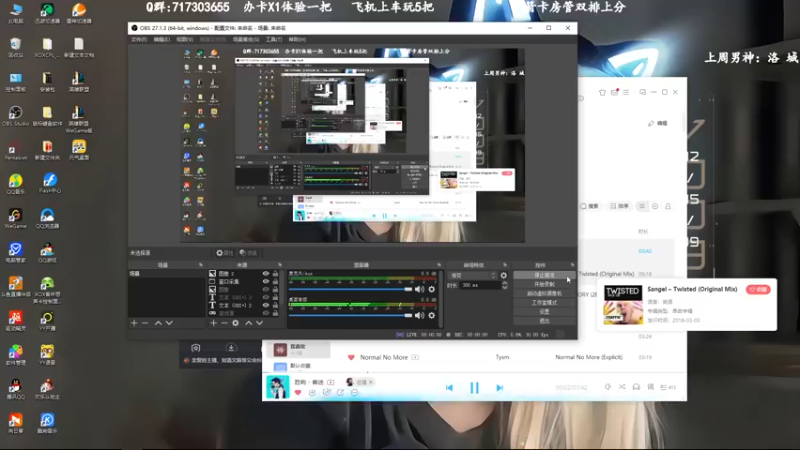Open the Flash中心 desktop shortcut
Viewport: 800px width, 450px height.
49,184
